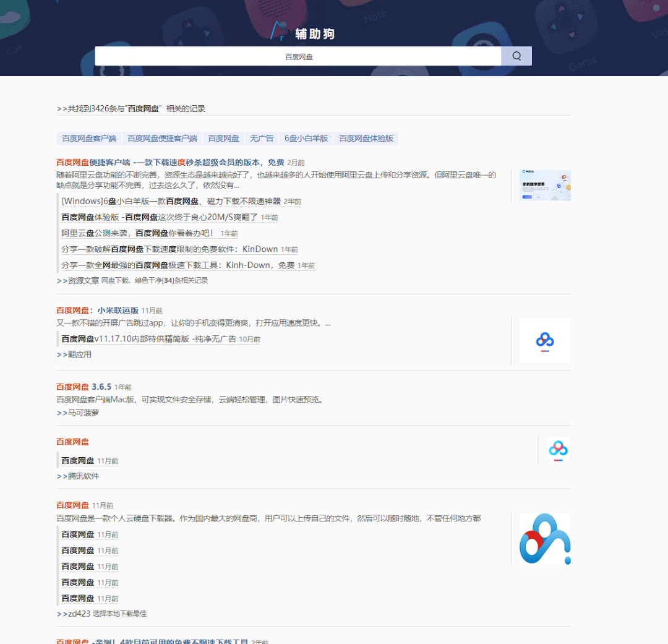Select the 百度网盘体验版 tag
This screenshot has height=644, width=668.
coord(366,139)
